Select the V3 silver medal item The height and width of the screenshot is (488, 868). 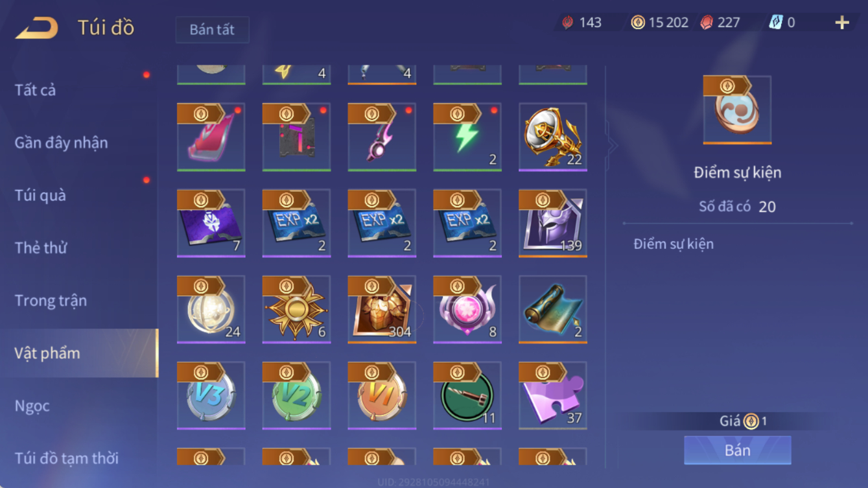click(x=211, y=395)
